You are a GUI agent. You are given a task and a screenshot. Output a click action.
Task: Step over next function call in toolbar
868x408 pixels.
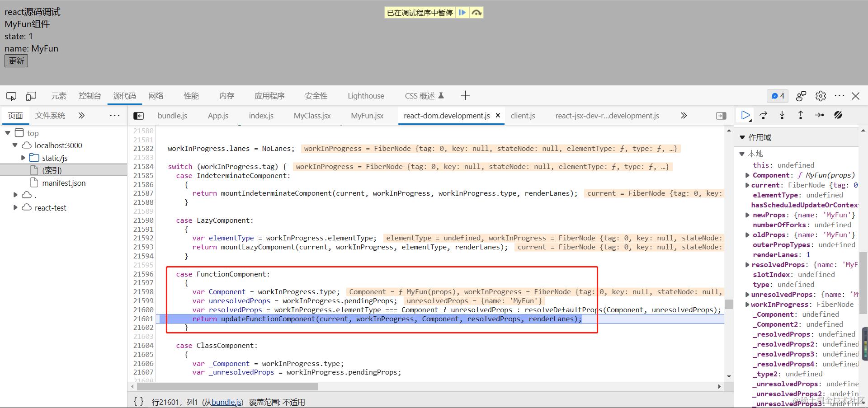(x=764, y=115)
